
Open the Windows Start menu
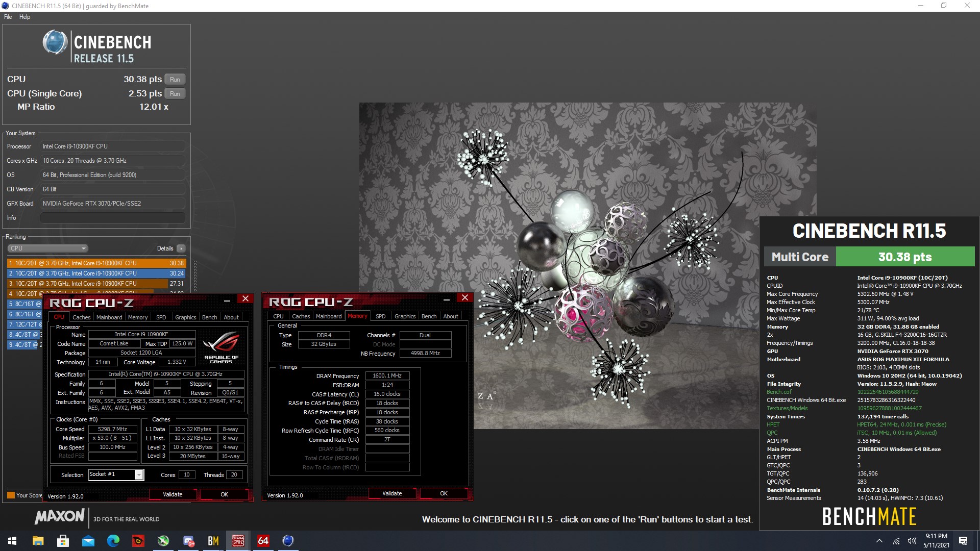(12, 541)
